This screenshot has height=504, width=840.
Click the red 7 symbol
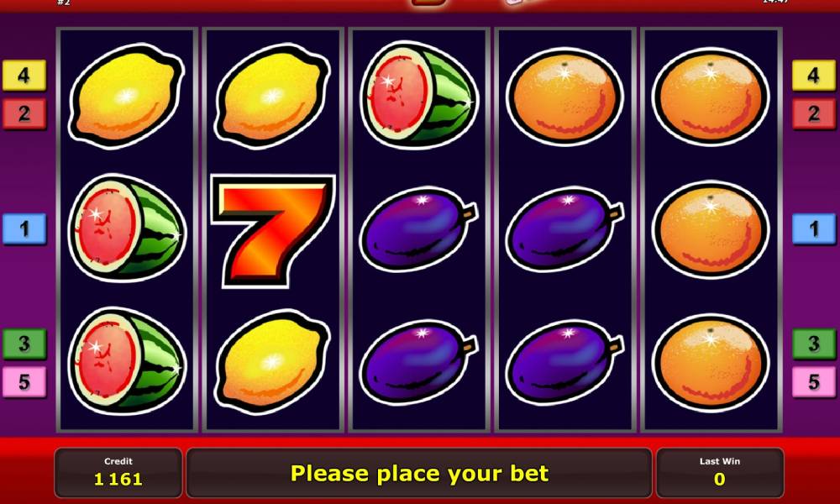pos(273,230)
